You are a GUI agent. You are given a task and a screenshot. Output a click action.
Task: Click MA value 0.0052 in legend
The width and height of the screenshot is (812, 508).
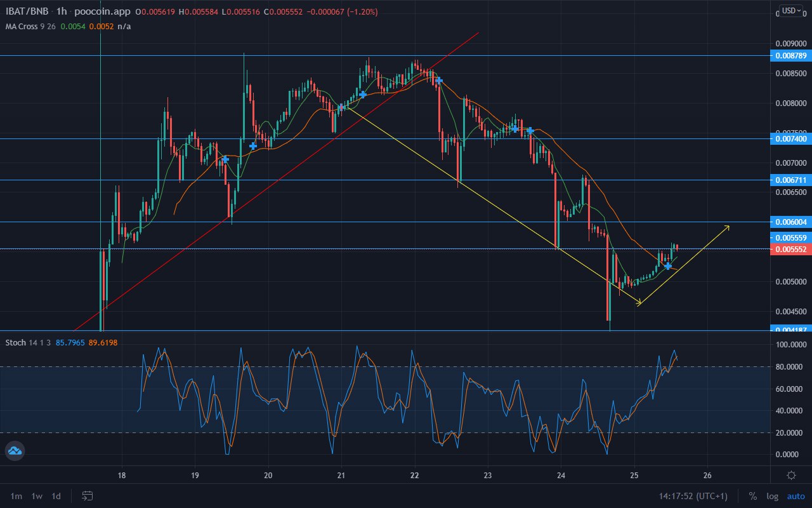tap(101, 26)
